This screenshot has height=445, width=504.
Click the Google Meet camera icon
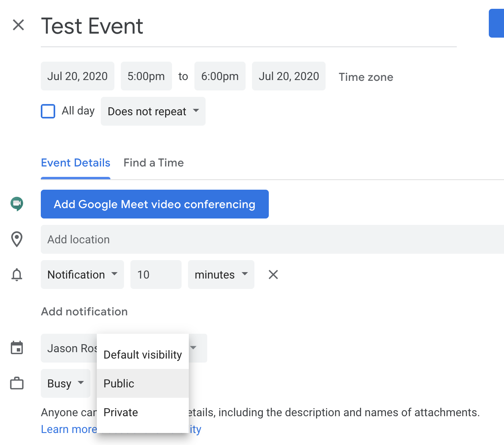pyautogui.click(x=17, y=204)
